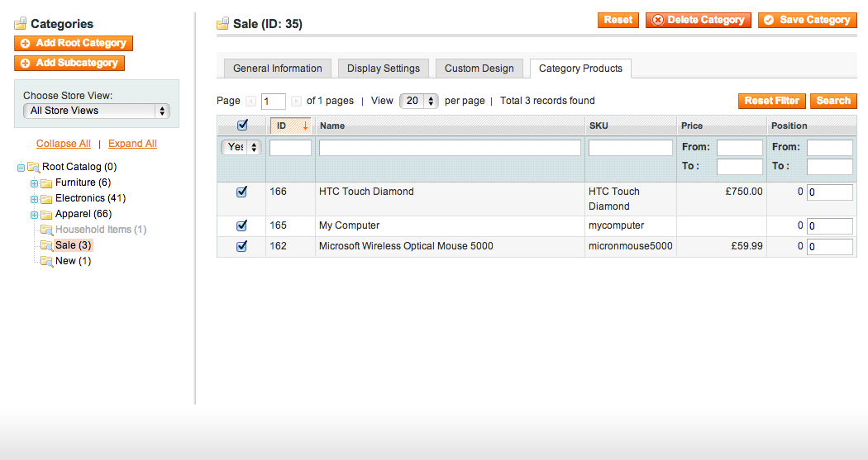The image size is (868, 460).
Task: Switch to the Display Settings tab
Action: pos(383,69)
